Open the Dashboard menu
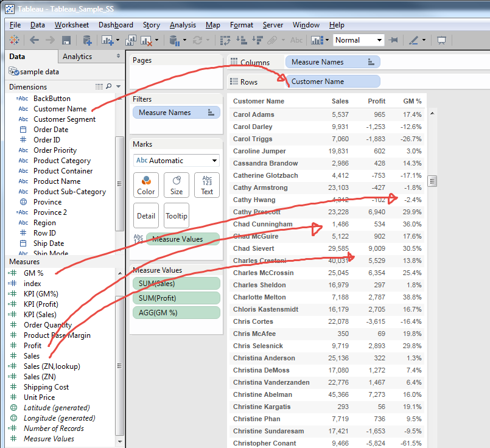The width and height of the screenshot is (490, 448). tap(116, 25)
